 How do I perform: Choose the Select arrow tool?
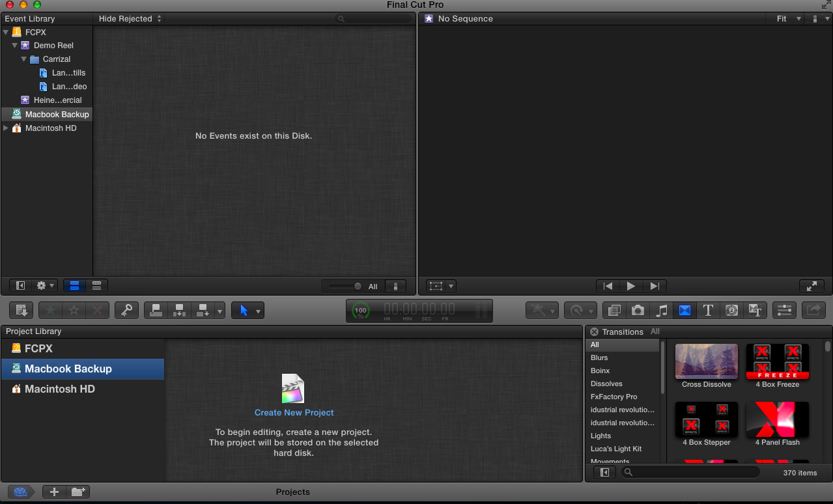point(244,311)
